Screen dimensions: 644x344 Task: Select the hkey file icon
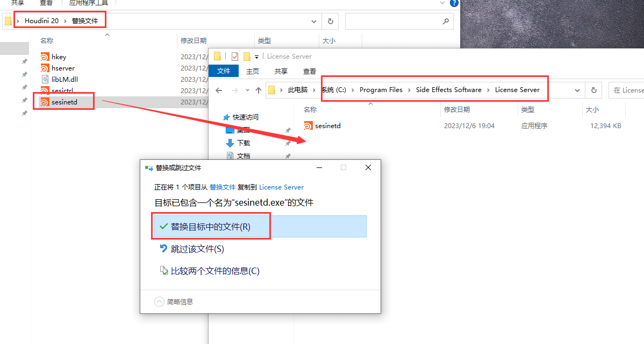point(45,57)
